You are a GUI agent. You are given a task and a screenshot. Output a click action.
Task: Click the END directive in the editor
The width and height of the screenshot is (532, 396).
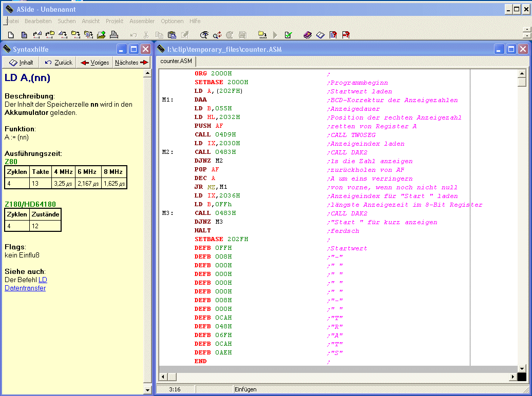(x=200, y=361)
